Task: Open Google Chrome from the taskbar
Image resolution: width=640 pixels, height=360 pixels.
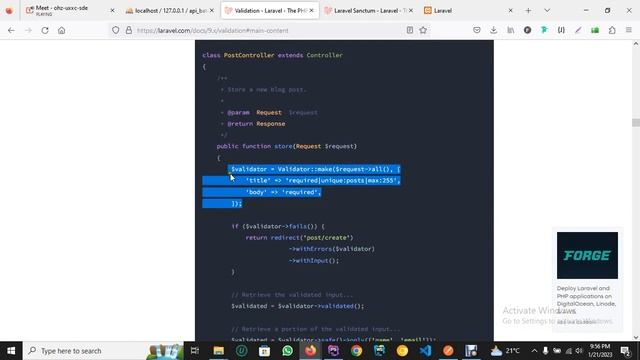Action: pos(356,351)
